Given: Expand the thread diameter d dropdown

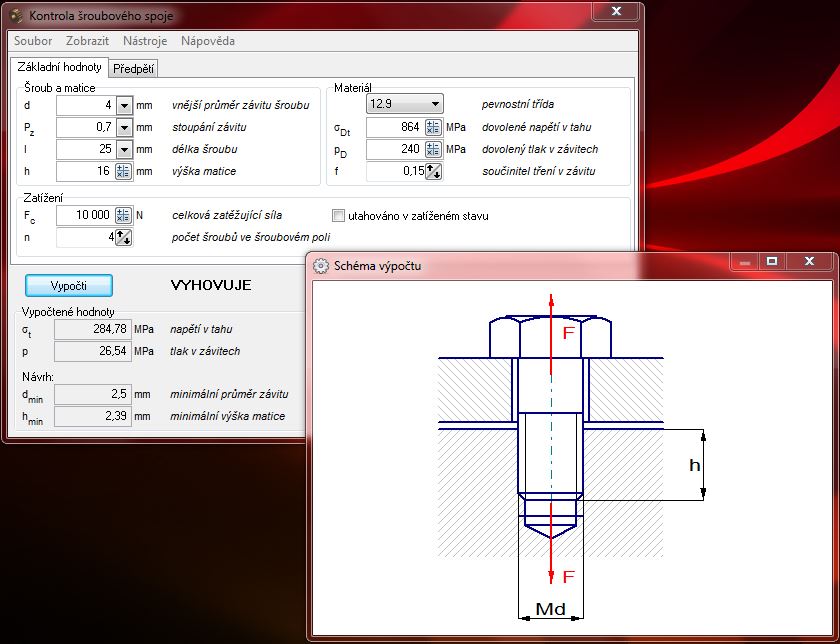Looking at the screenshot, I should [123, 105].
